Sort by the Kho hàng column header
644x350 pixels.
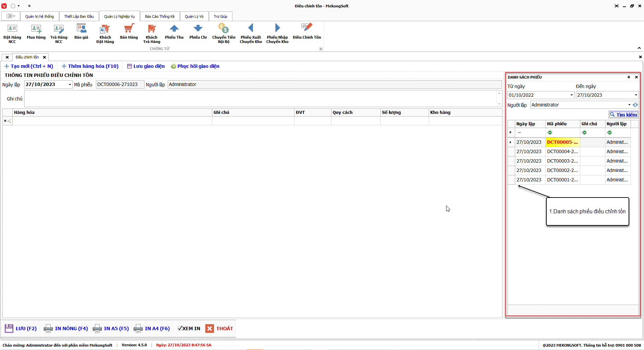pyautogui.click(x=466, y=113)
